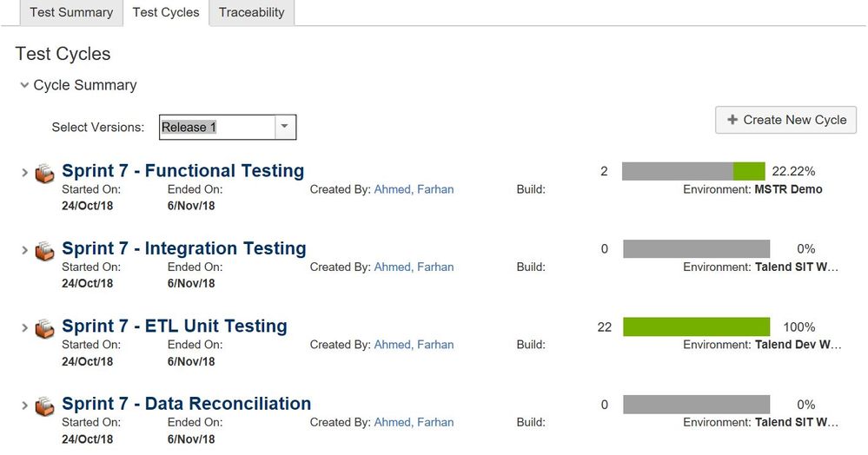Expand the Sprint 7 Integration Testing cycle
The image size is (868, 455).
[24, 250]
